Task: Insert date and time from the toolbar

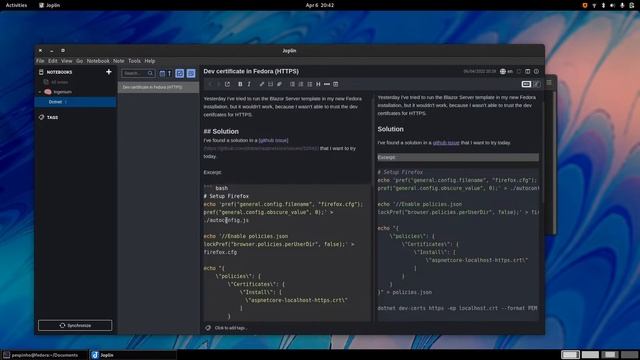Action: [336, 84]
